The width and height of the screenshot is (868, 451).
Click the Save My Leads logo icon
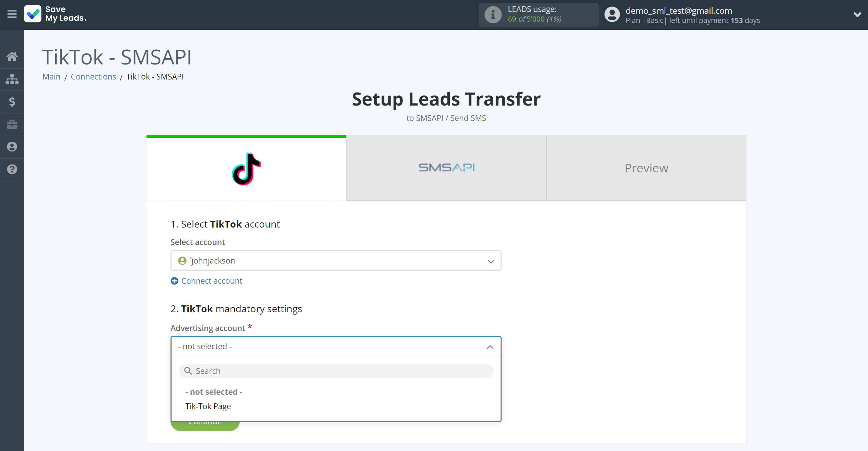point(32,14)
